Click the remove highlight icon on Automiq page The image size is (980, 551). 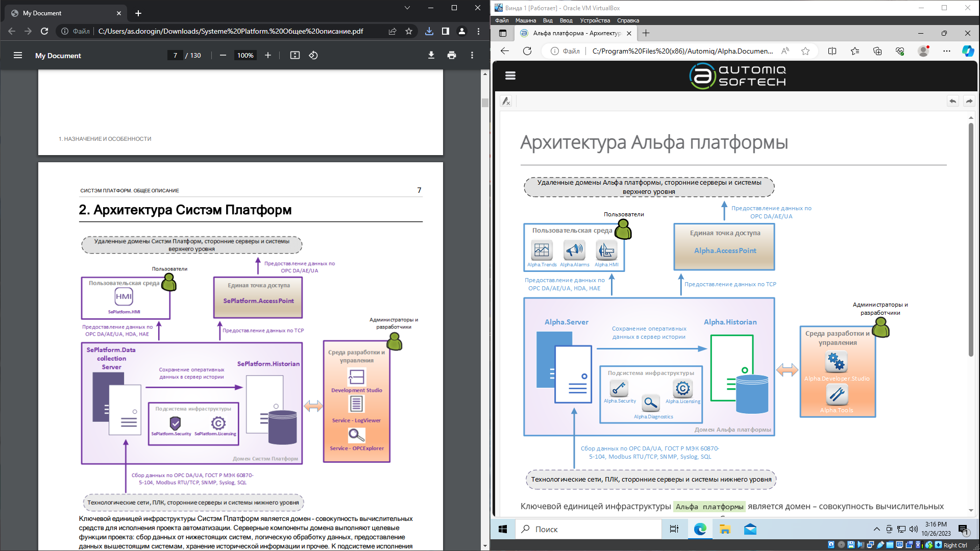(x=506, y=101)
